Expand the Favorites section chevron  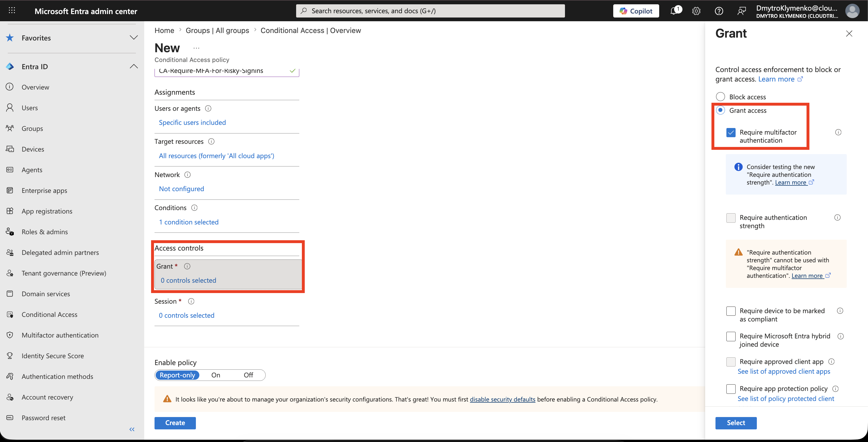pos(134,38)
